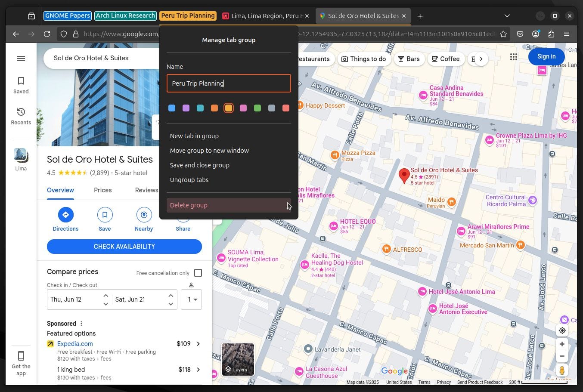This screenshot has width=583, height=392.
Task: Switch to the Prices tab
Action: (102, 190)
